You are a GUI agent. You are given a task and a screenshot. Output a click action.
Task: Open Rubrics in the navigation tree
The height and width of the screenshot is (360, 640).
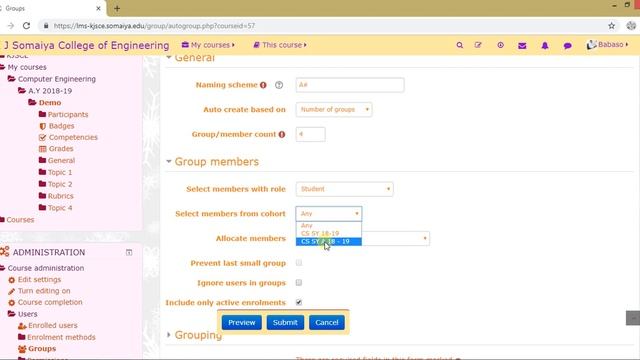click(x=60, y=196)
